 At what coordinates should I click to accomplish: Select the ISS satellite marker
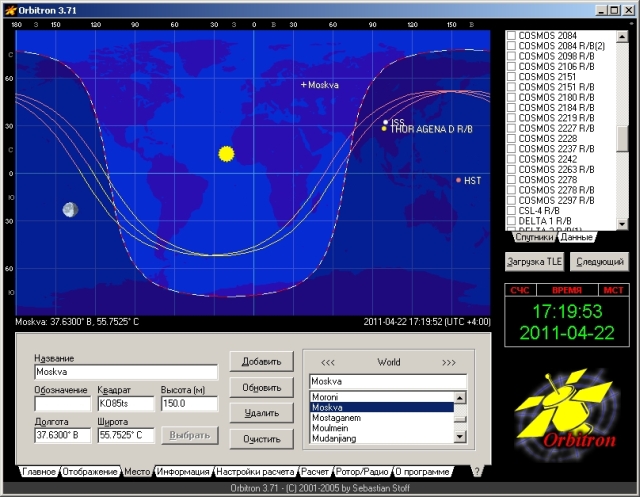[385, 122]
